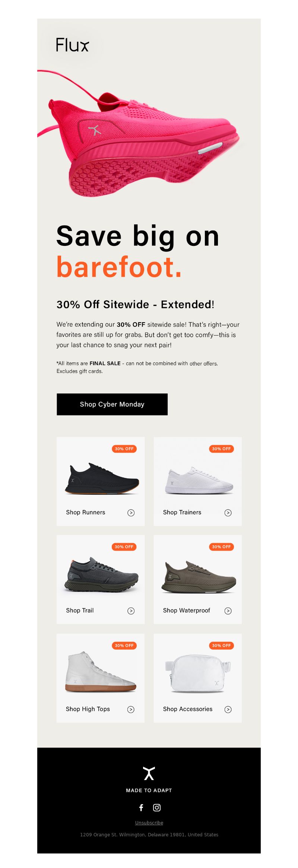Click the arrow icon beside Shop Trail
This screenshot has width=298, height=868.
click(131, 611)
